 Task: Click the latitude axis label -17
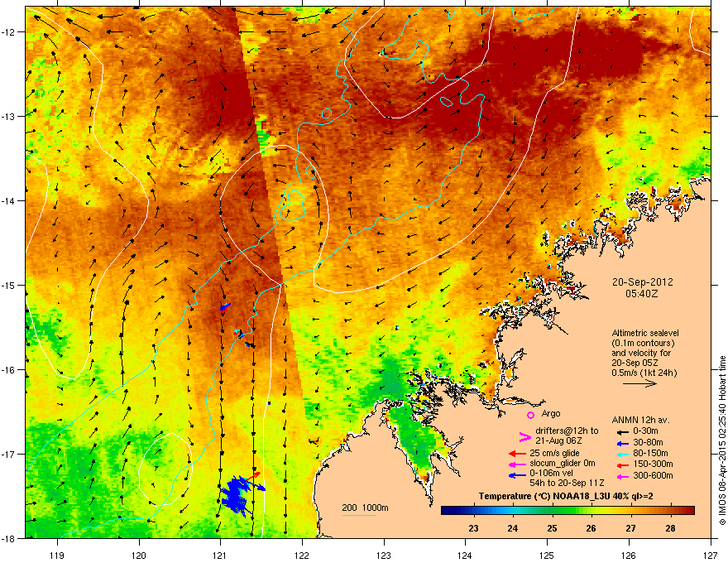pos(9,455)
